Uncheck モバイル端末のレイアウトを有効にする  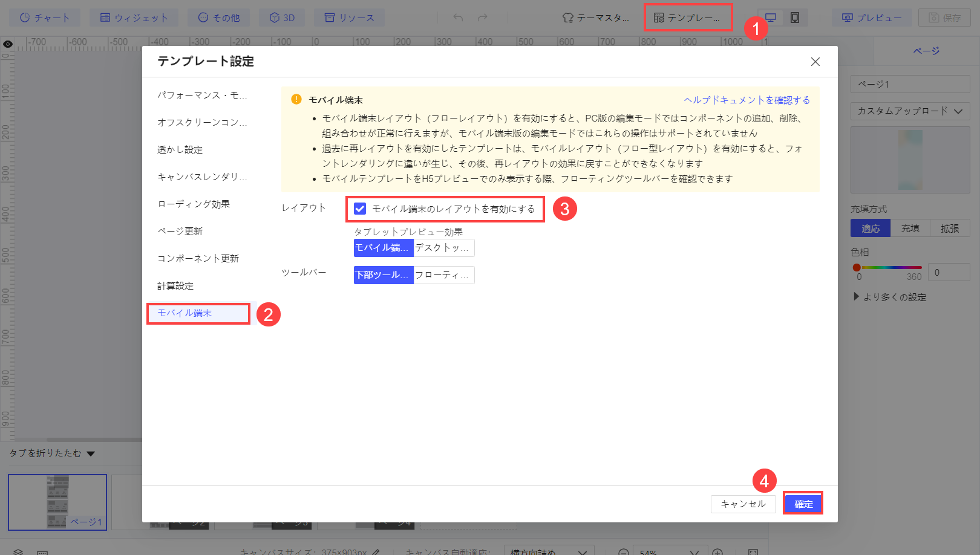[x=361, y=209]
